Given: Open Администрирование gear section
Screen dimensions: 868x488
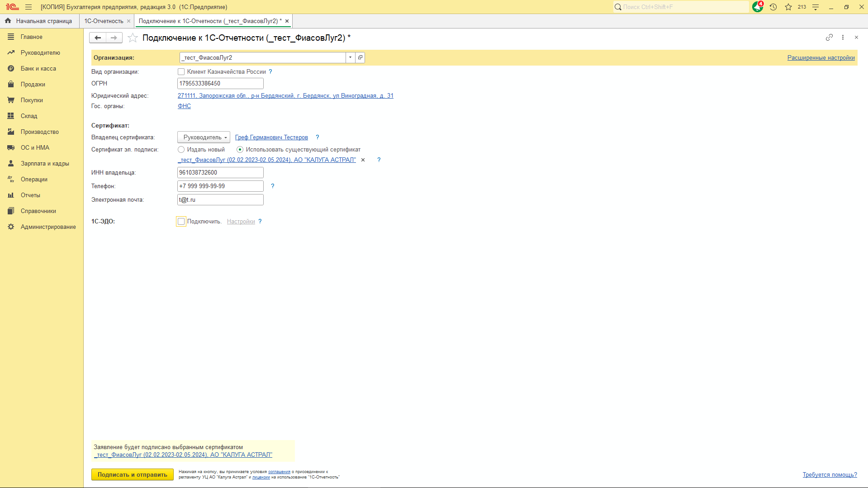Looking at the screenshot, I should click(42, 227).
